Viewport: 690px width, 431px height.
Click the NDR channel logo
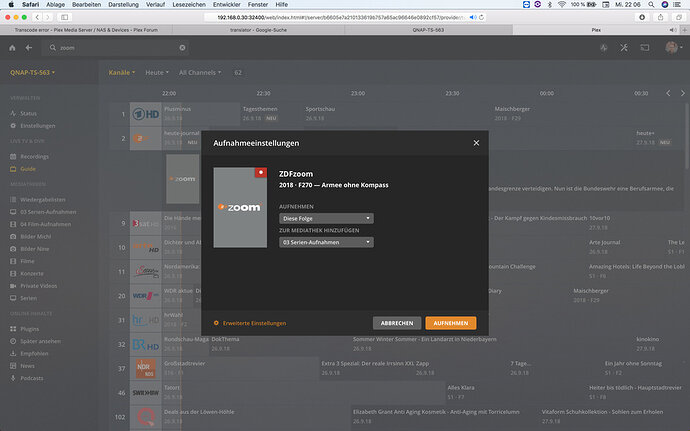tap(146, 368)
